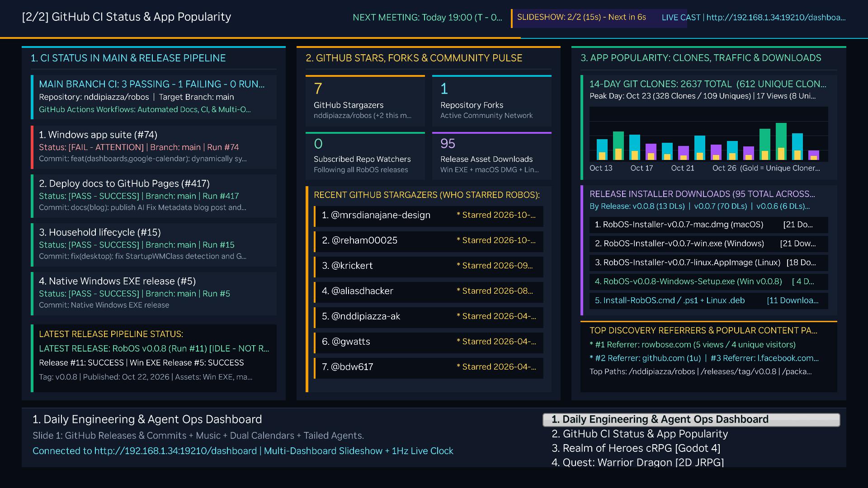Click LATEST RELEASE: RobOS v0.0.8 status line

(x=154, y=348)
